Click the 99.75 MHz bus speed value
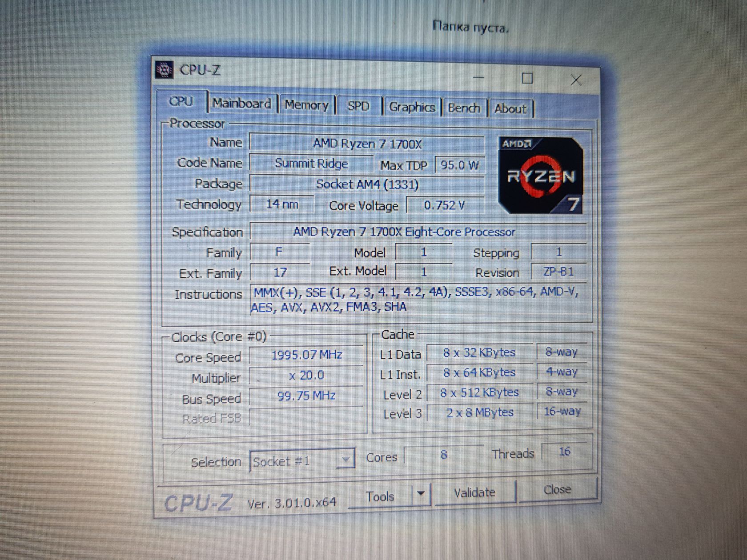747x560 pixels. [307, 396]
